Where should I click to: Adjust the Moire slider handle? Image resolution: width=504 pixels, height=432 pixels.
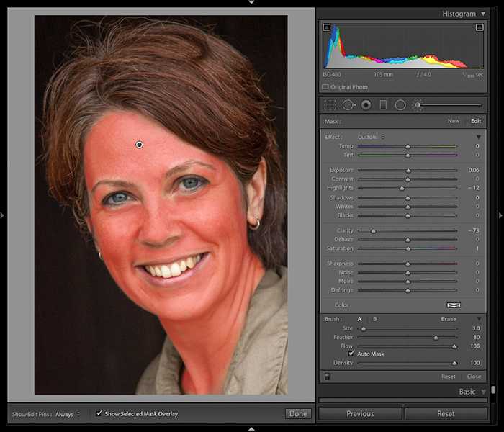(408, 282)
